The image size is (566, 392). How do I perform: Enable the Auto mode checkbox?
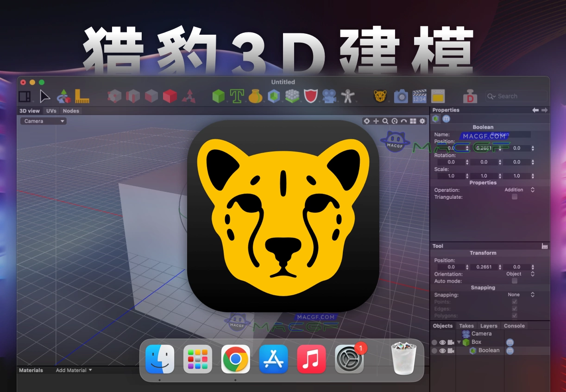514,281
